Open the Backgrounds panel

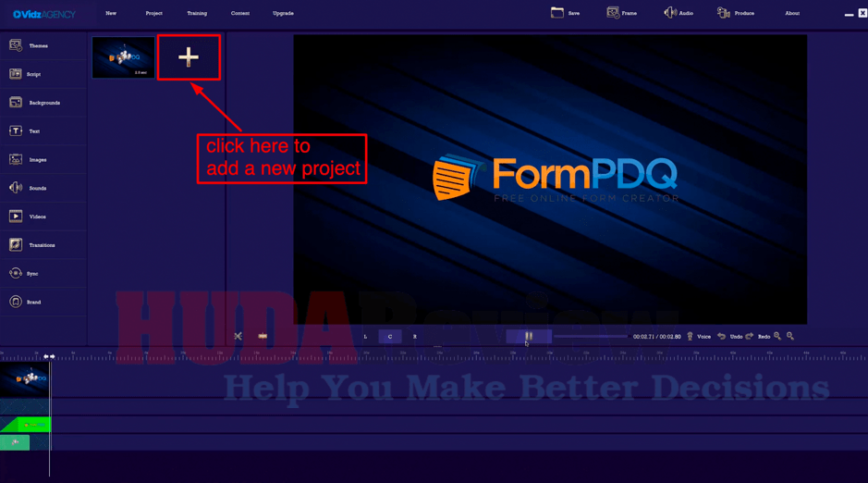(x=43, y=103)
